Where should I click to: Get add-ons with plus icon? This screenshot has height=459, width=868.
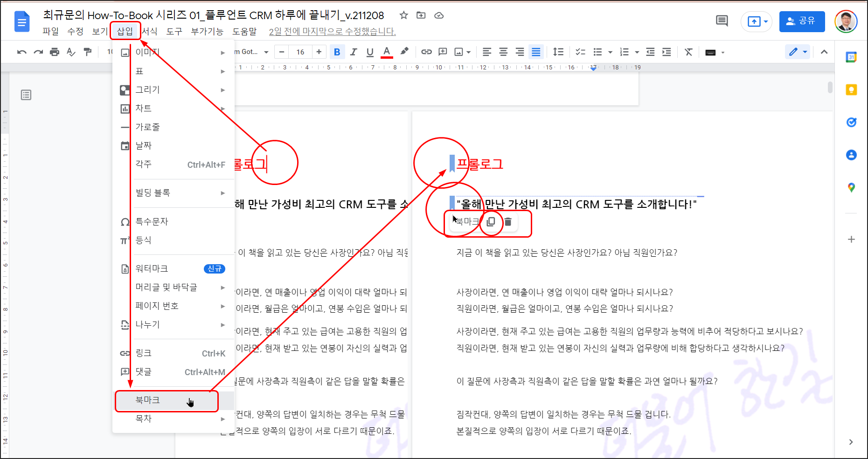pyautogui.click(x=851, y=239)
